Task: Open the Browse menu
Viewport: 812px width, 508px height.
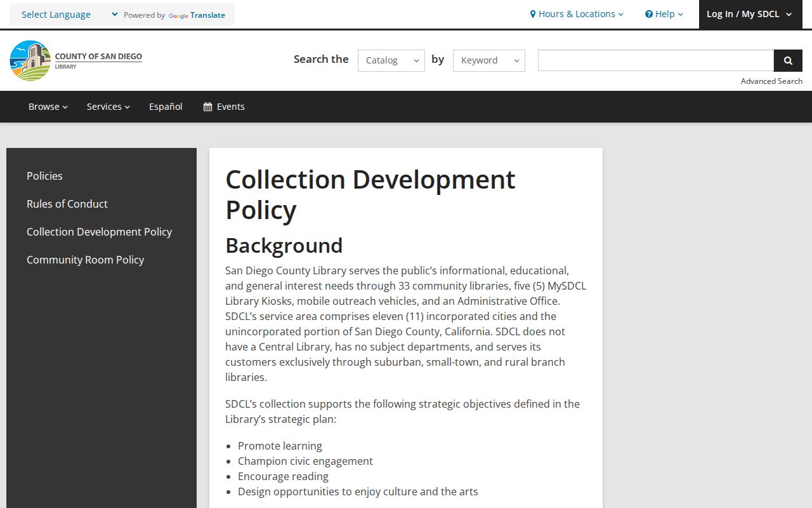Action: click(48, 107)
